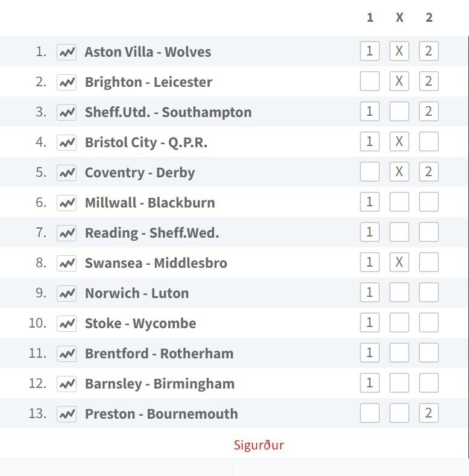Check away win box for Stoke - Wycombe

pos(429,322)
